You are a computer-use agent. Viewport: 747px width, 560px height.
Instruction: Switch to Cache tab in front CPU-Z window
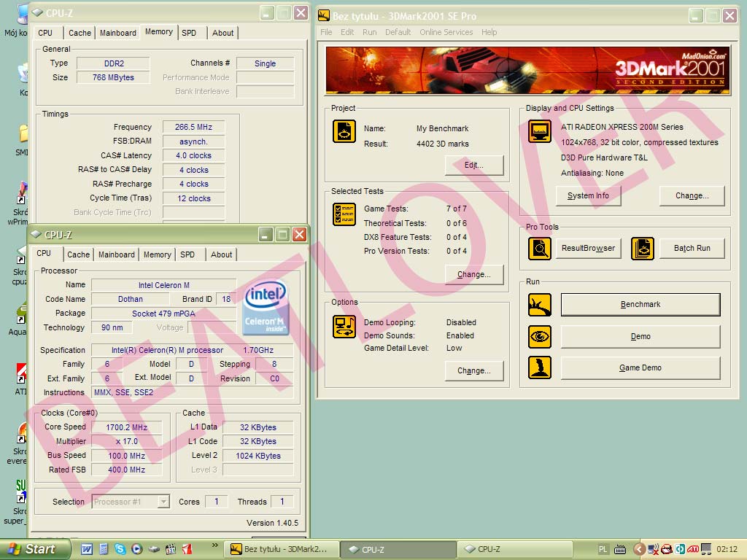click(78, 254)
